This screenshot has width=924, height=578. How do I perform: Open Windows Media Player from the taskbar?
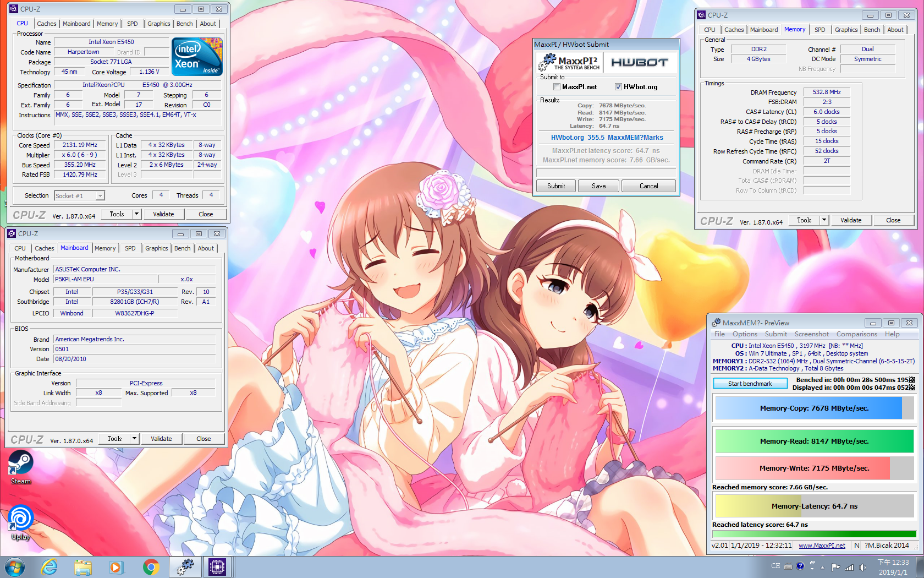116,567
